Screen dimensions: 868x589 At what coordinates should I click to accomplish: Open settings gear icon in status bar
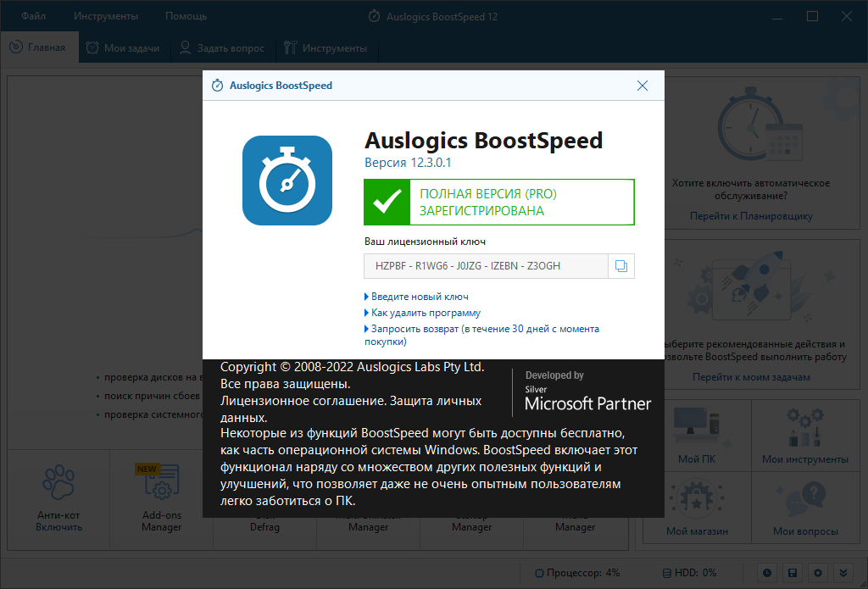818,573
